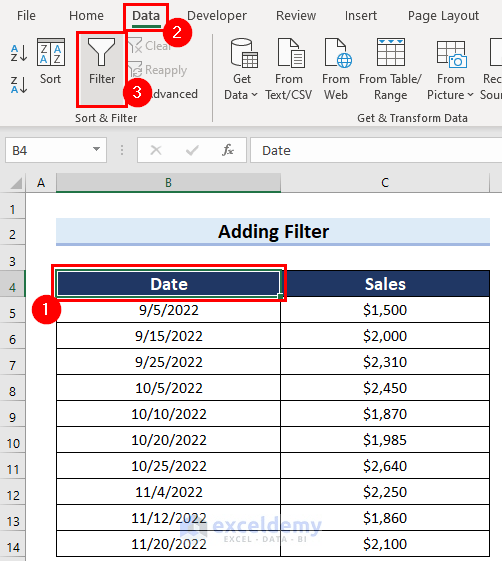Select column B header
The image size is (502, 561).
(168, 183)
